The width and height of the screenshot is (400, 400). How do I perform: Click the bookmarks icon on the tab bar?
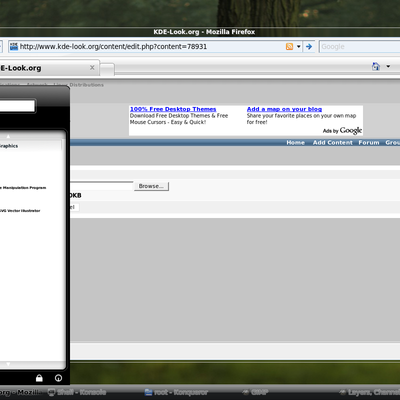pos(376,66)
